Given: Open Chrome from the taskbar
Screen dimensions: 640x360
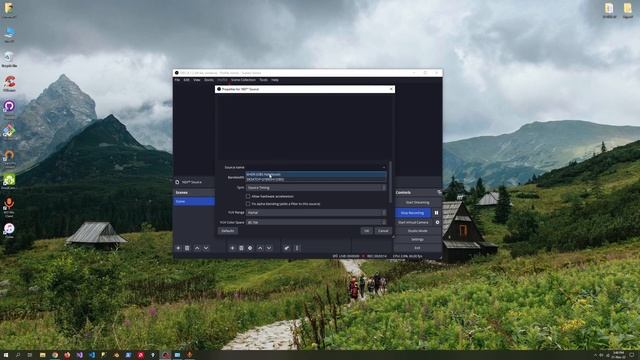Looking at the screenshot, I should 55,356.
